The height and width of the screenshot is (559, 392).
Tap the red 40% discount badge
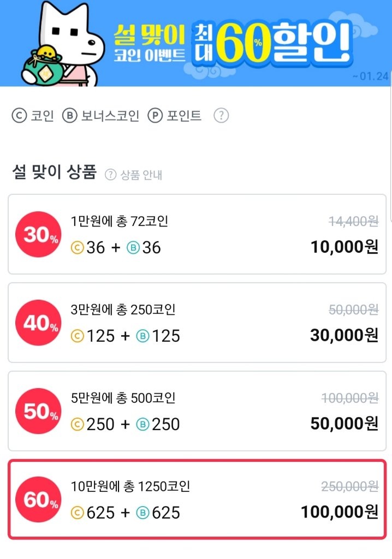(39, 323)
